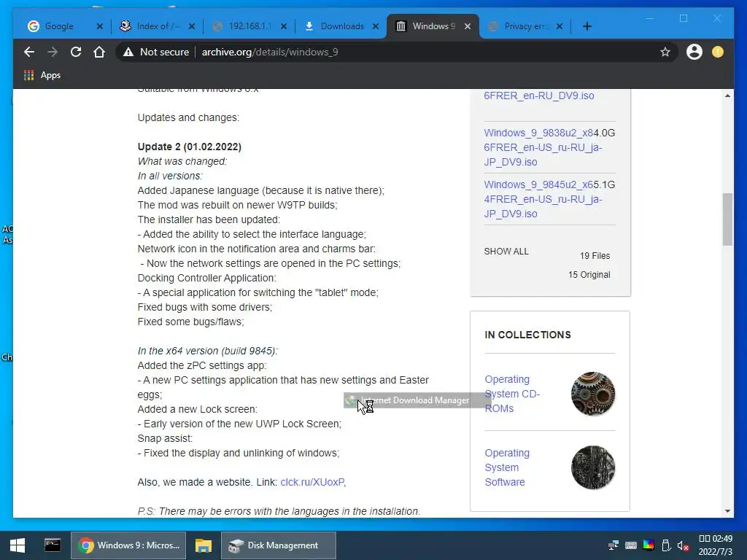Select the Chrome Windows 9 taskbar button
The height and width of the screenshot is (560, 747).
[128, 545]
